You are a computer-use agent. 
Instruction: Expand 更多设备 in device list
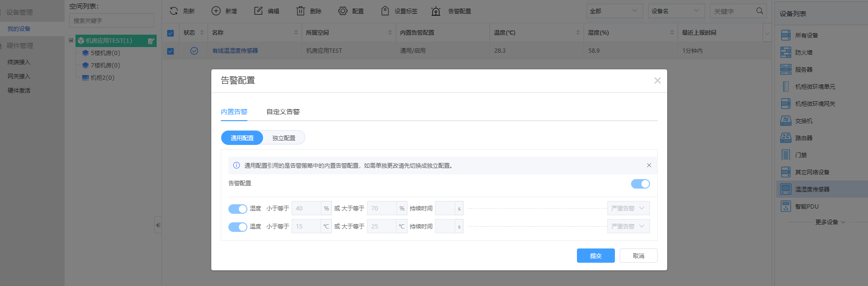(x=830, y=222)
